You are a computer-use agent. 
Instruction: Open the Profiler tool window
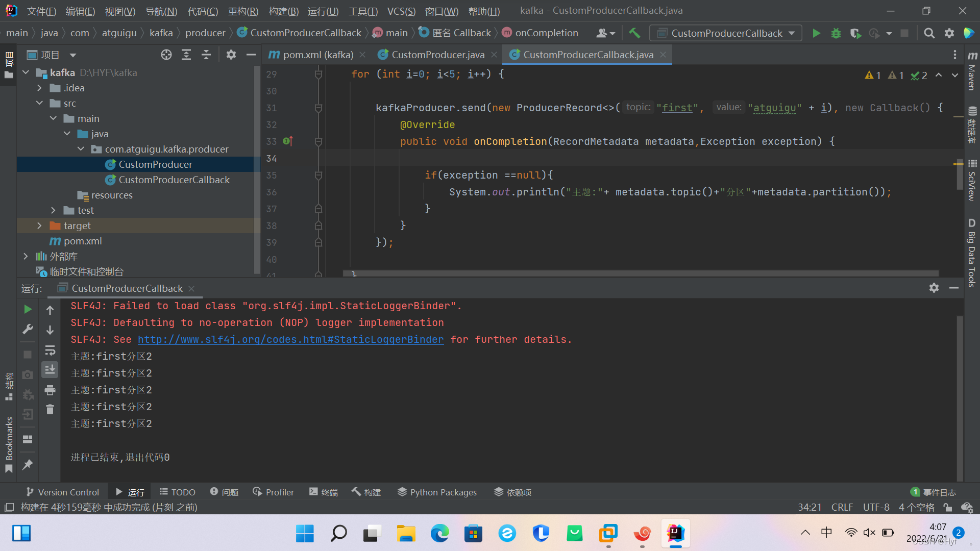(274, 492)
